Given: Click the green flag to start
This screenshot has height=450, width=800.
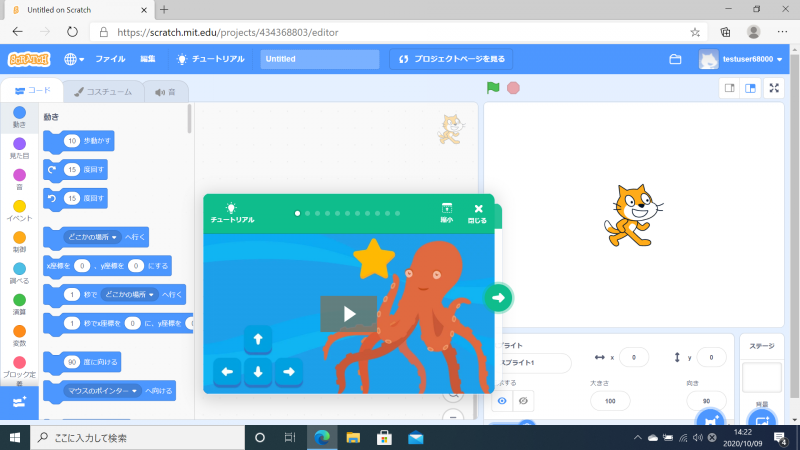Looking at the screenshot, I should (x=493, y=88).
